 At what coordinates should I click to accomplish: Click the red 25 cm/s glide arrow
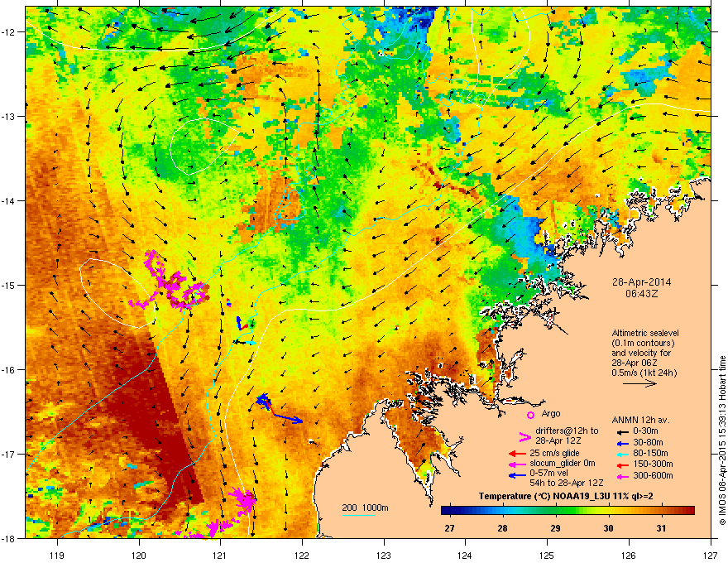point(517,454)
